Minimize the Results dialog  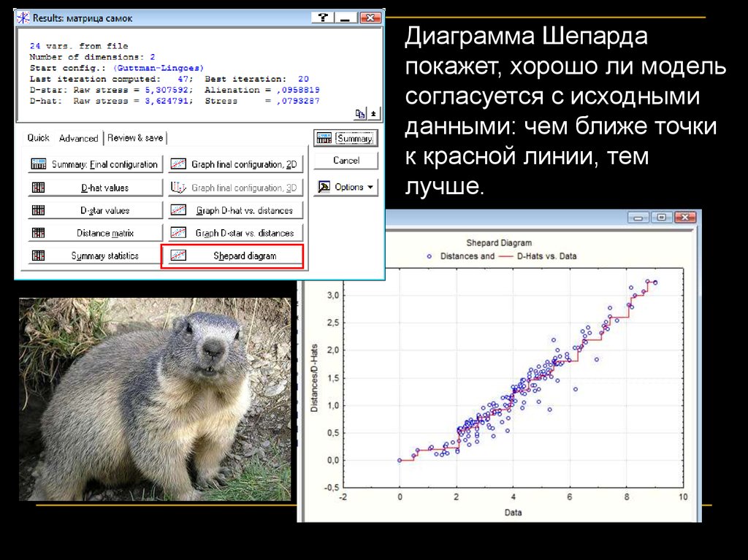coord(346,18)
